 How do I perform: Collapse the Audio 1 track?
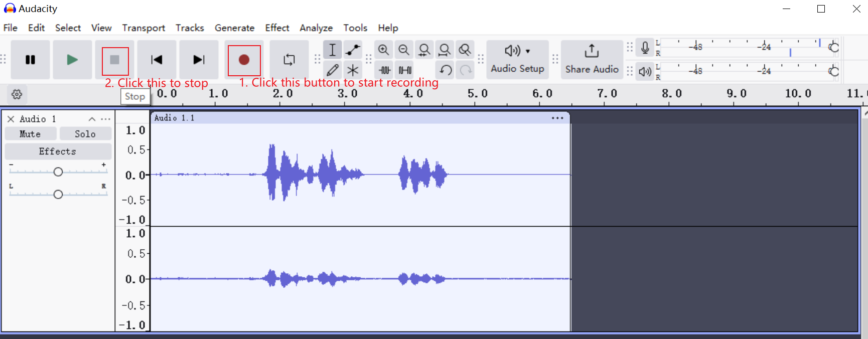pos(92,119)
